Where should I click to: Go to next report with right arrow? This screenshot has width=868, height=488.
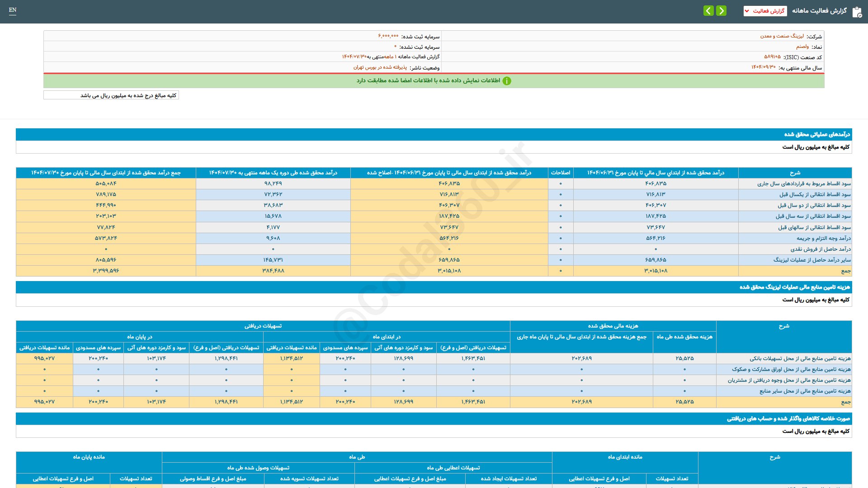pos(722,10)
